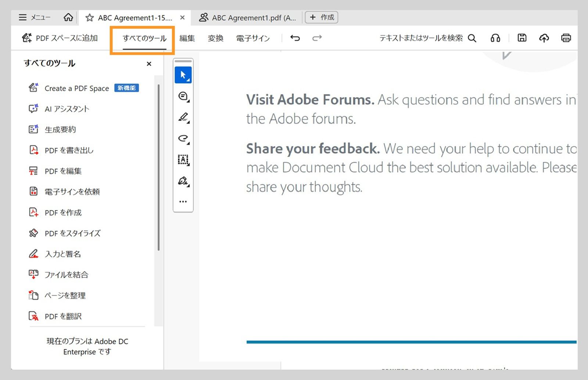Image resolution: width=588 pixels, height=380 pixels.
Task: Select the AI アシスタント tool in sidebar
Action: [x=66, y=109]
